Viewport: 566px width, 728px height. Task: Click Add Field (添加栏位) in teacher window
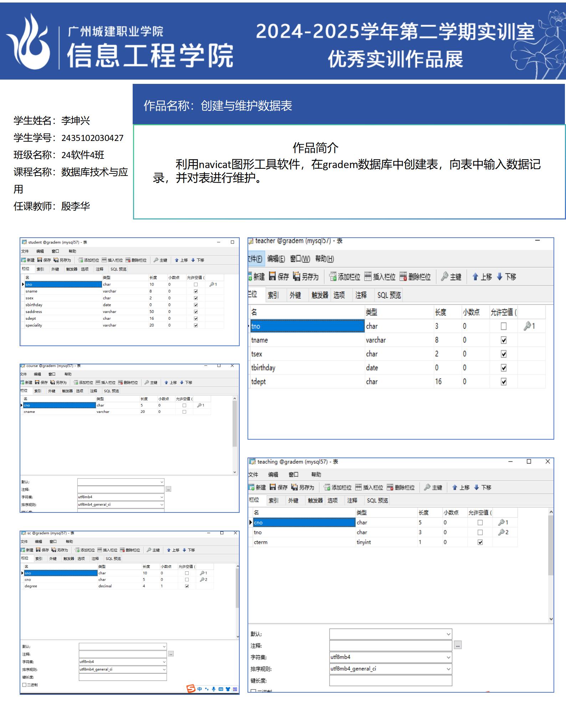[x=345, y=277]
